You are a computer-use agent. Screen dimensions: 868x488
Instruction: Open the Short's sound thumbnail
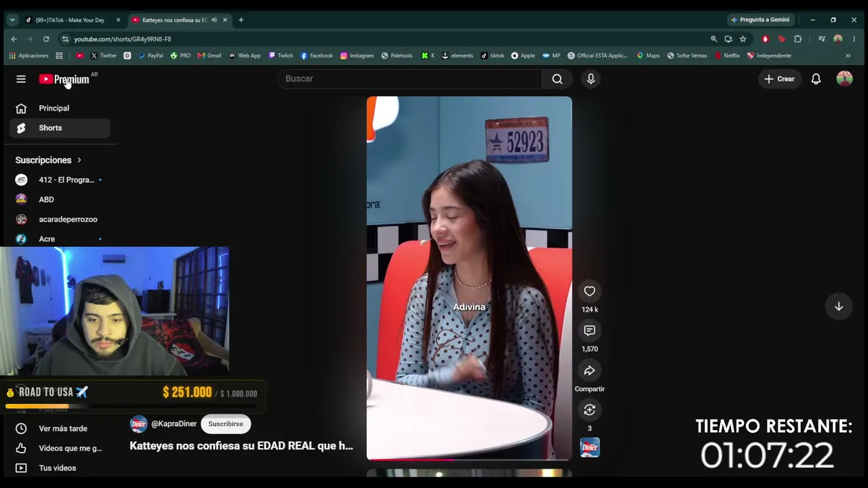pyautogui.click(x=589, y=447)
